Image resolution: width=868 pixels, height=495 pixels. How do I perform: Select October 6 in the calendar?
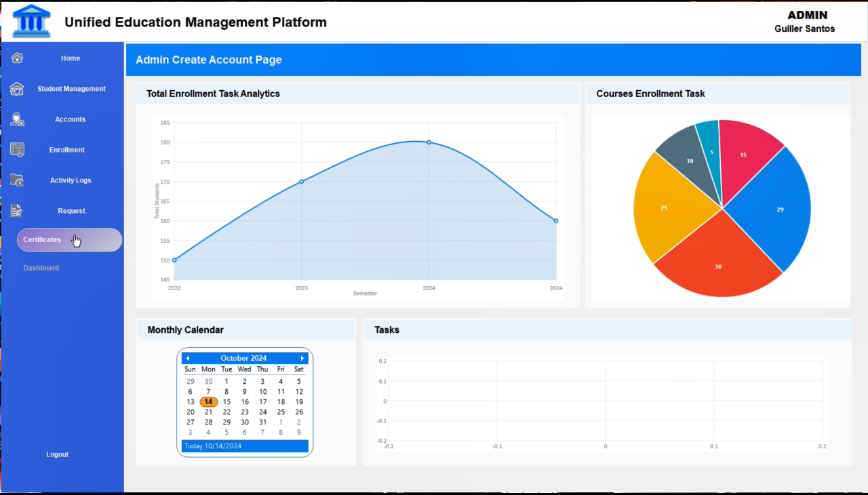[191, 391]
